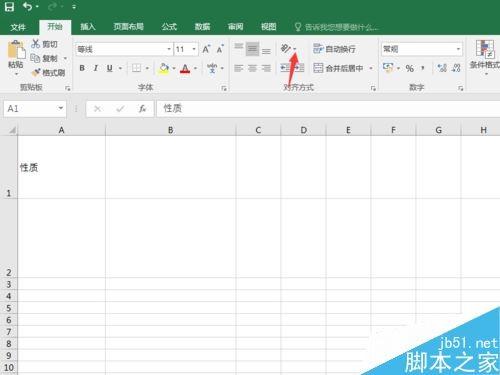500x375 pixels.
Task: Expand the borders dropdown arrow
Action: [x=147, y=69]
